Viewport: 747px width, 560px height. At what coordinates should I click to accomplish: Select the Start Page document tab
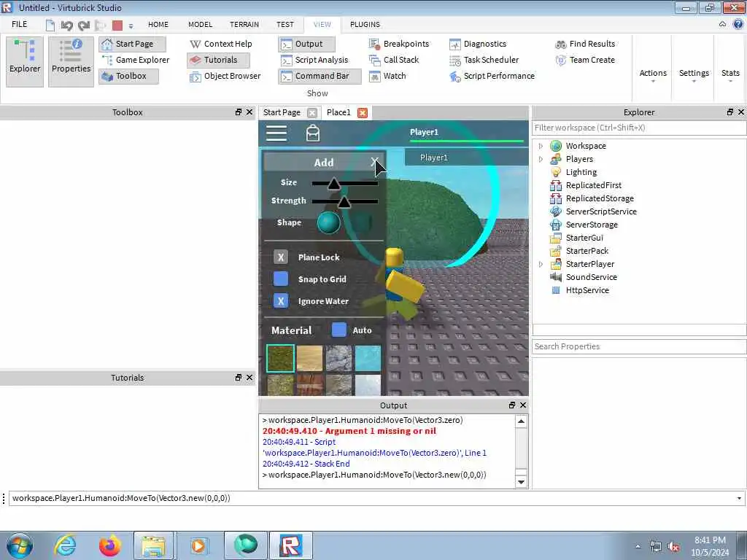tap(282, 112)
